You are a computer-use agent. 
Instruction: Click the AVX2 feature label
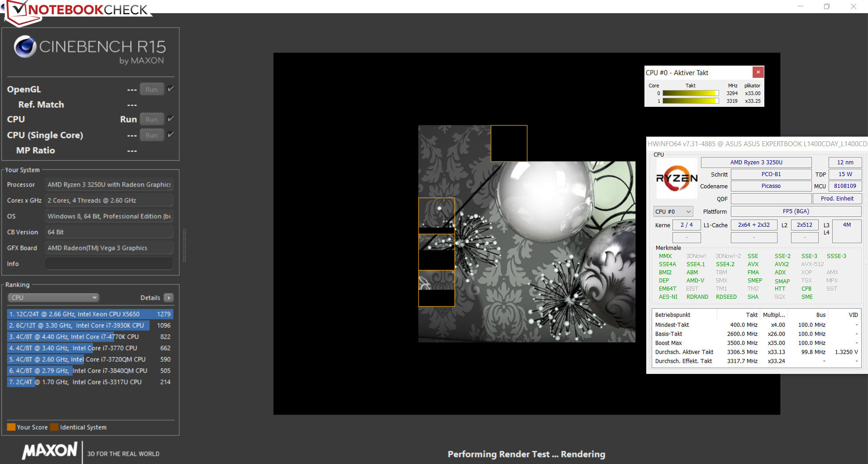(782, 264)
